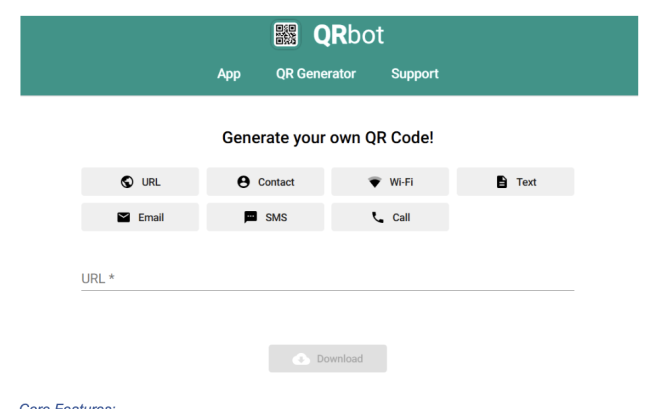
Task: Focus the URL input field
Action: 327,279
